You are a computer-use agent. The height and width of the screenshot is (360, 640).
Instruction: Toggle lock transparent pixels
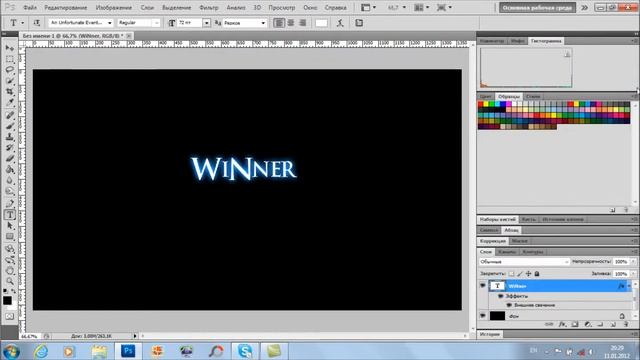[511, 273]
